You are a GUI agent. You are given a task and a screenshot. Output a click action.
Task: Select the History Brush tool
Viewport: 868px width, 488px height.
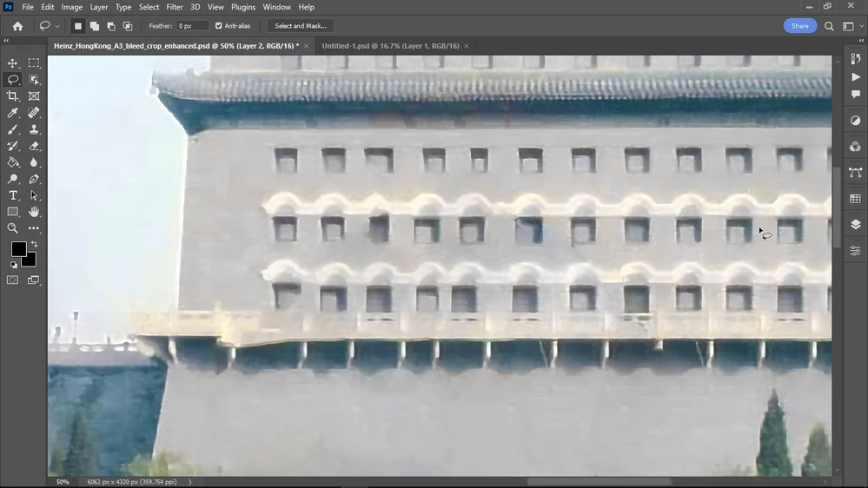(x=12, y=146)
